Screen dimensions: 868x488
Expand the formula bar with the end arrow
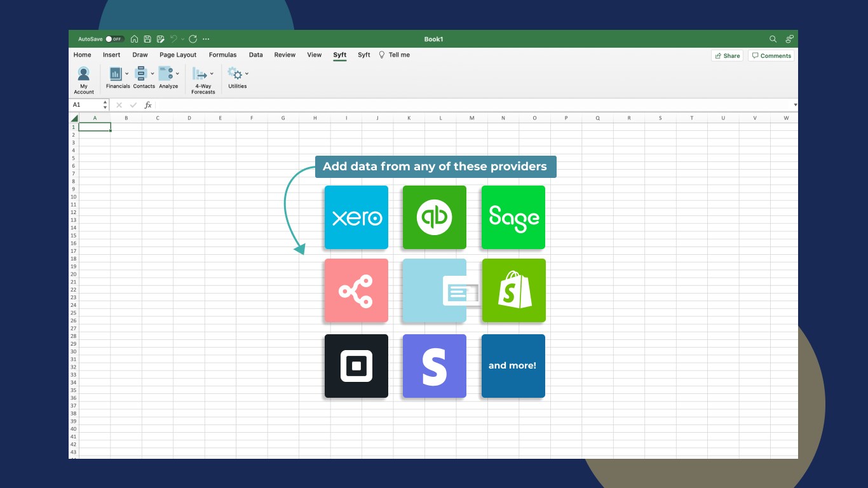[795, 105]
